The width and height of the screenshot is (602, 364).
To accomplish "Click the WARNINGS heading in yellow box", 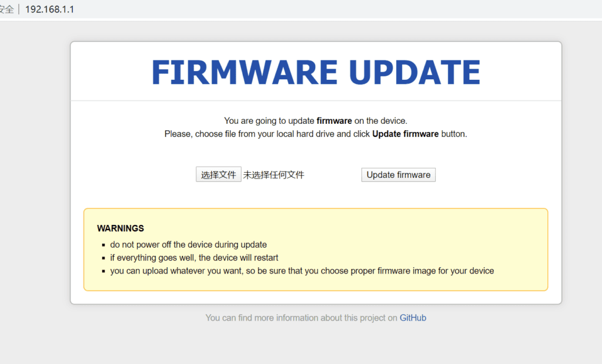I will click(121, 228).
